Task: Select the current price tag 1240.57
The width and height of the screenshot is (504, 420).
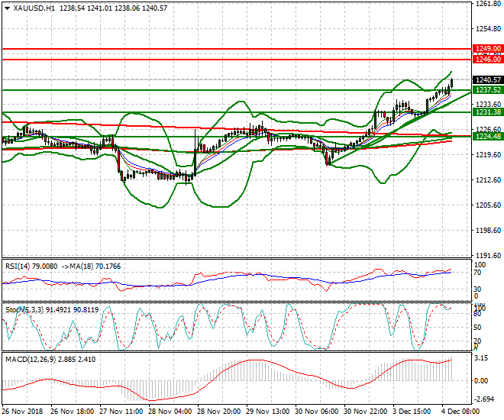Action: (486, 79)
